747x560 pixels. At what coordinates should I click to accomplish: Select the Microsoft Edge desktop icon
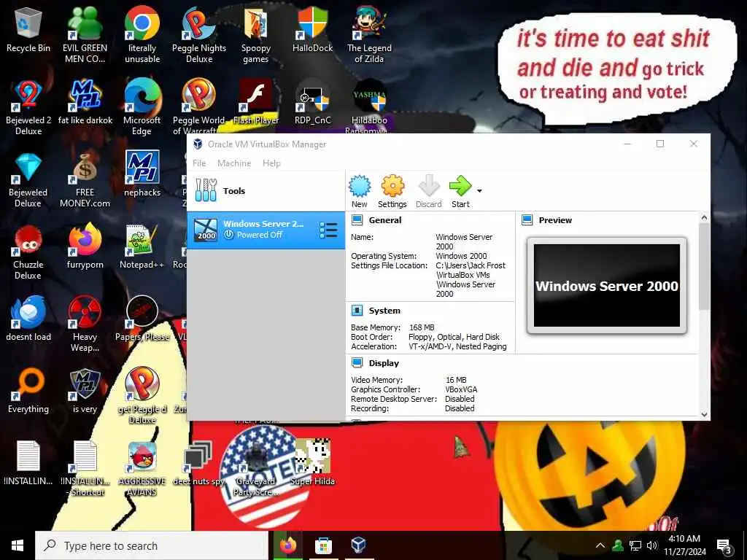pos(142,108)
